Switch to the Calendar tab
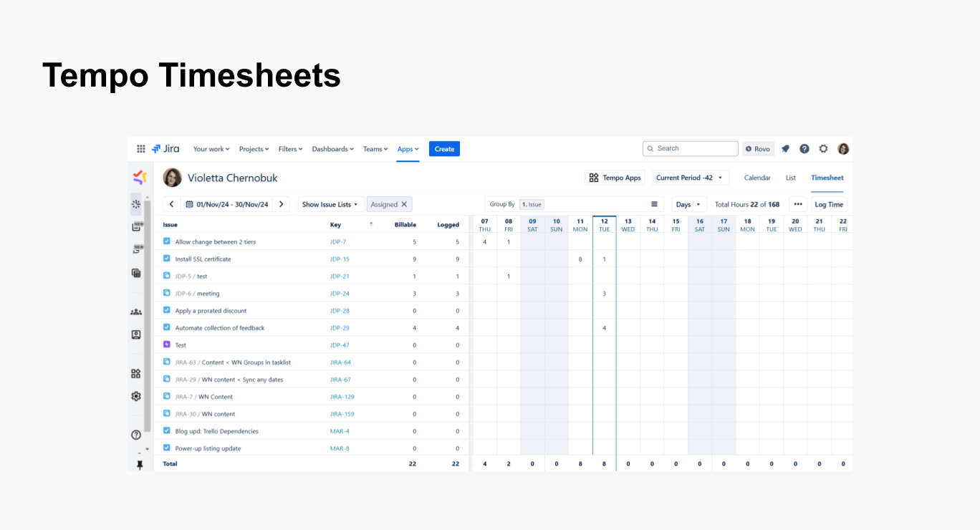 757,178
